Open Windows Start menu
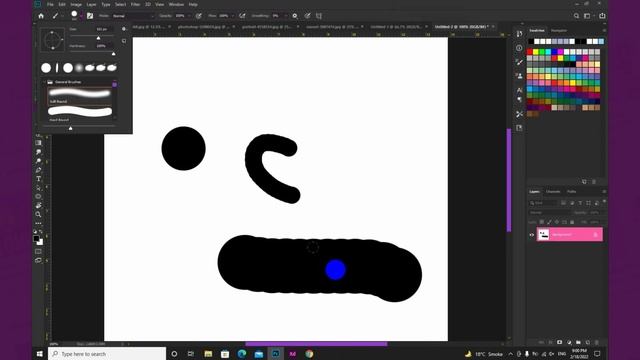The height and width of the screenshot is (360, 640). point(40,354)
